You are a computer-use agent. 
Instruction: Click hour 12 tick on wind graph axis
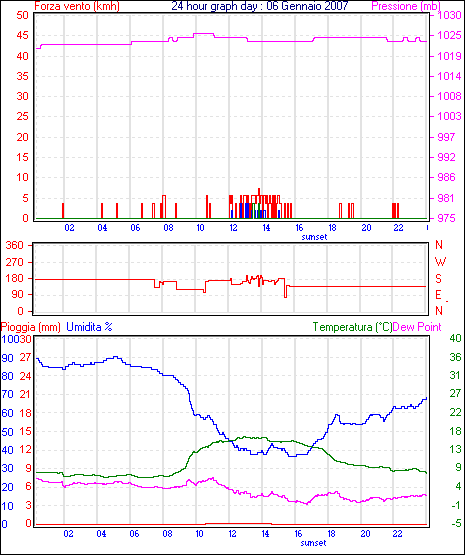[x=233, y=228]
